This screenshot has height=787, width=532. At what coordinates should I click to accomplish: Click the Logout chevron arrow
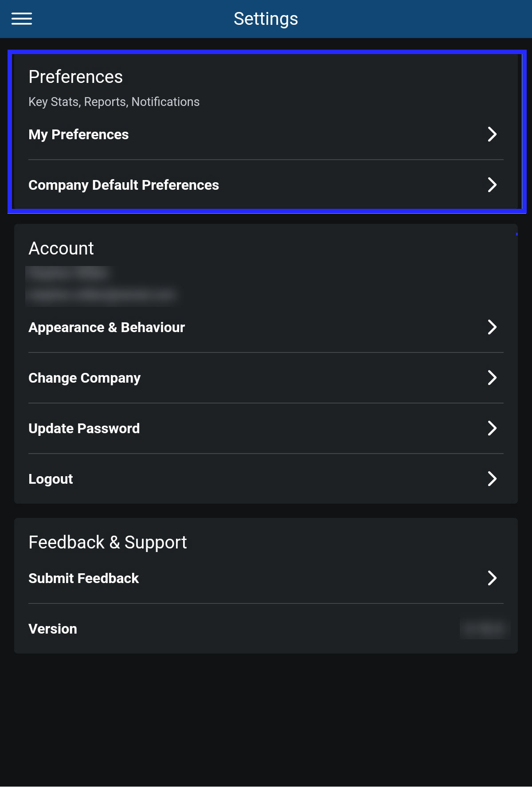click(x=493, y=479)
